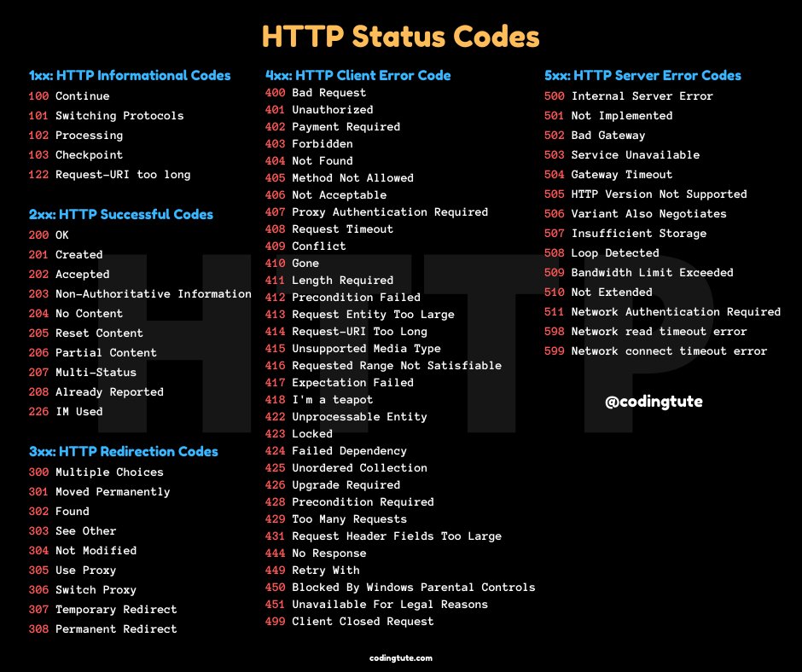Select "205 Reset Content" line
The width and height of the screenshot is (802, 672).
[86, 333]
